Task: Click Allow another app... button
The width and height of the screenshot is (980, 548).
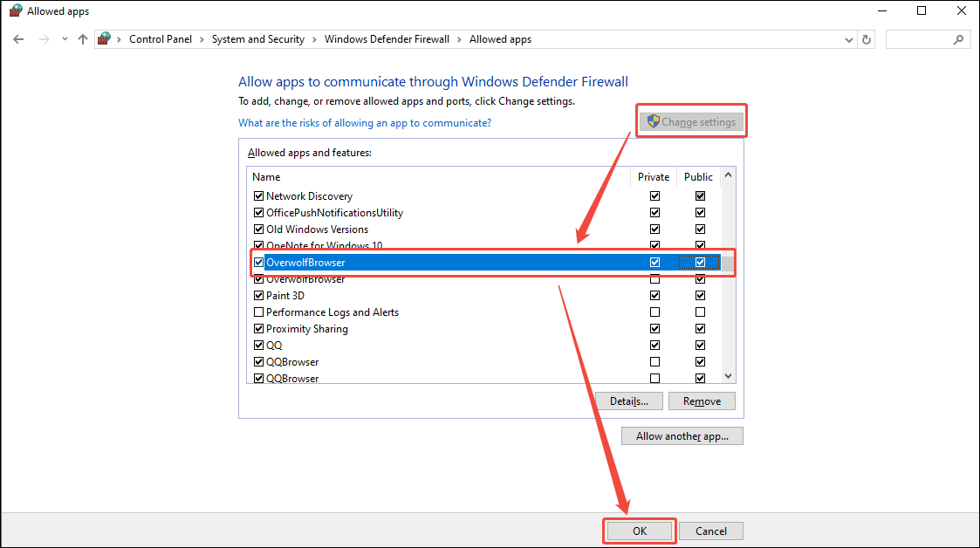Action: click(682, 436)
